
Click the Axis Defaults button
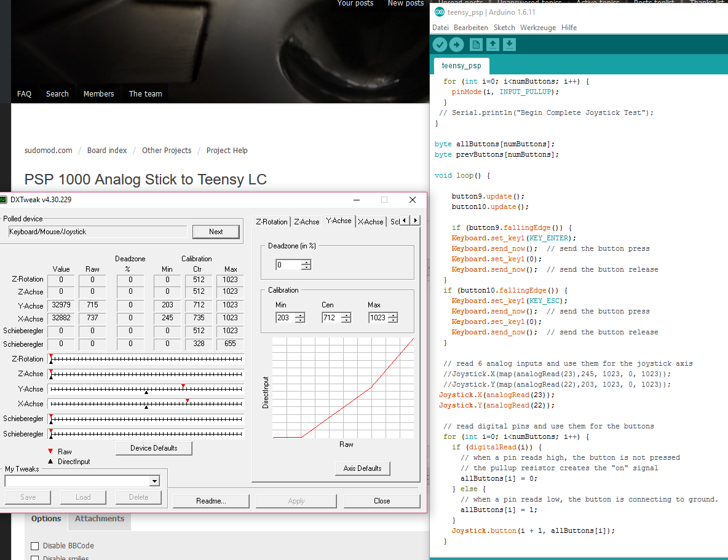tap(363, 468)
